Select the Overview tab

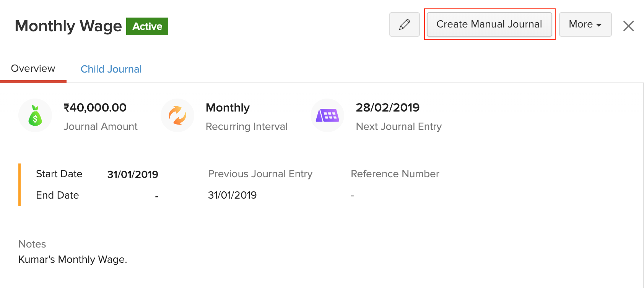click(33, 68)
